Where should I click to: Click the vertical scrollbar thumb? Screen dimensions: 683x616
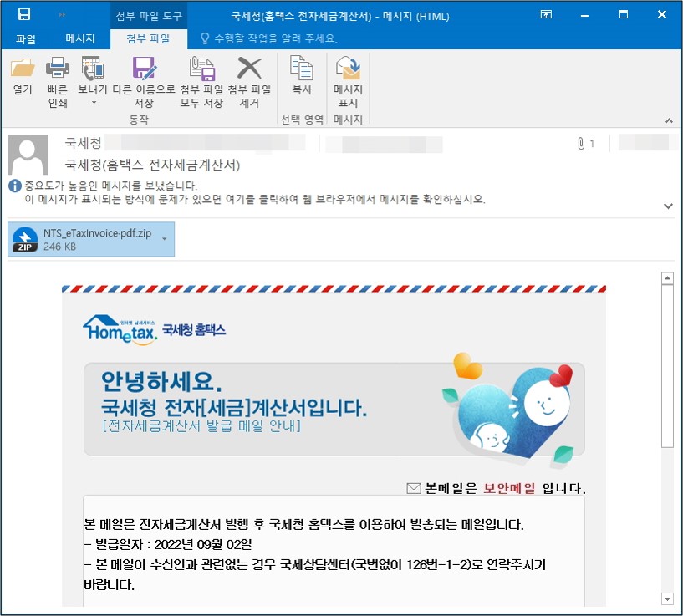[667, 366]
